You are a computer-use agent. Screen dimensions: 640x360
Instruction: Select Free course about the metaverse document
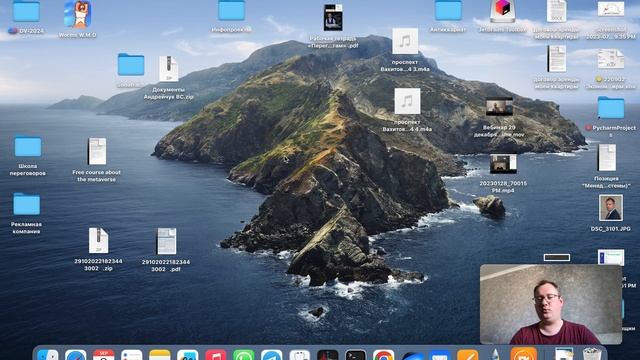(x=97, y=151)
